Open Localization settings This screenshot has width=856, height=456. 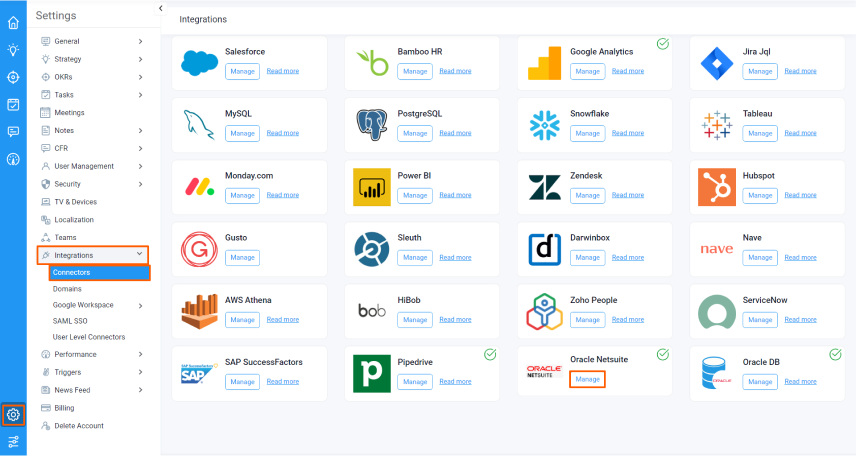[74, 220]
